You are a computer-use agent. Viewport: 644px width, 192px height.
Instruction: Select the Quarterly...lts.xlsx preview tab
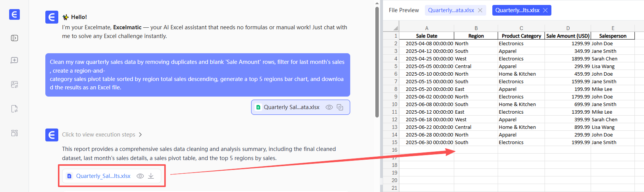517,10
